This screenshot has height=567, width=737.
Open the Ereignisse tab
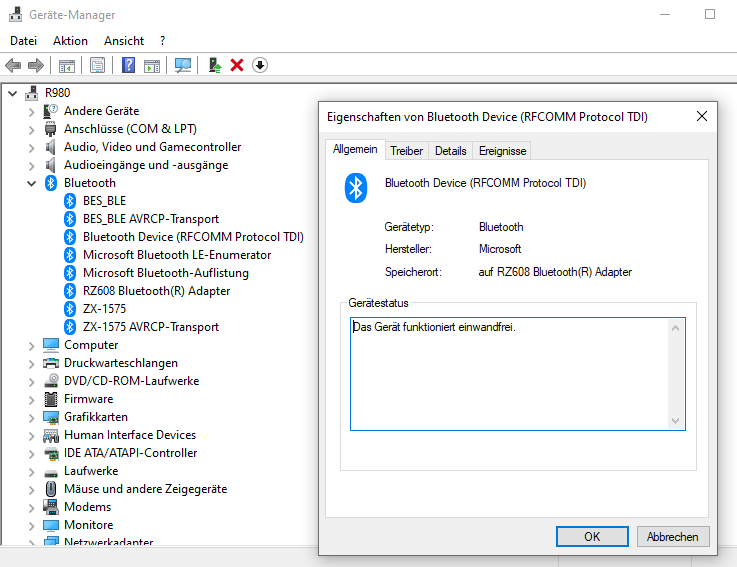click(x=502, y=151)
